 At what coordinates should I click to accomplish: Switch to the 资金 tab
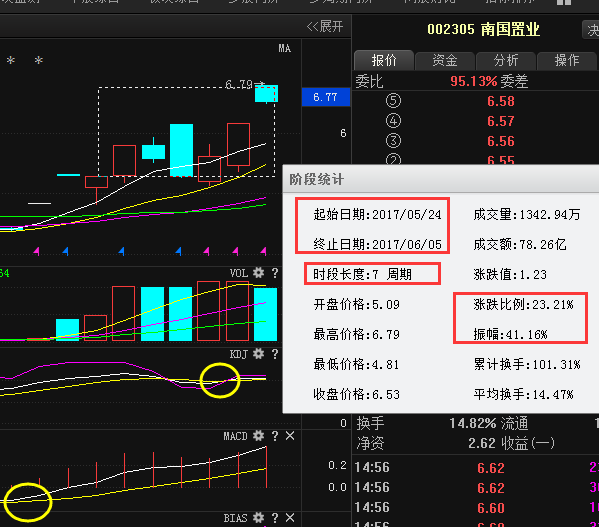[x=445, y=60]
